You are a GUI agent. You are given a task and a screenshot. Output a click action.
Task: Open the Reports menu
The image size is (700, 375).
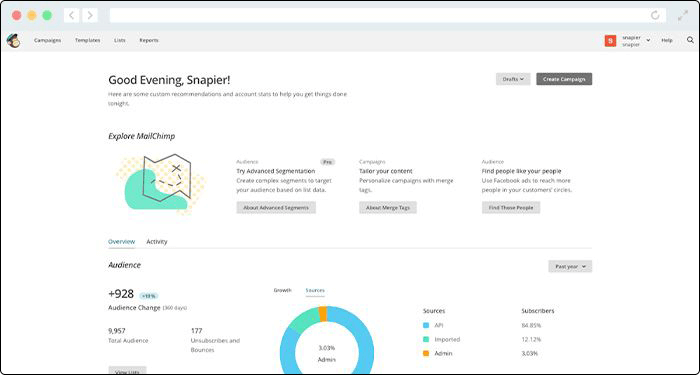[149, 40]
